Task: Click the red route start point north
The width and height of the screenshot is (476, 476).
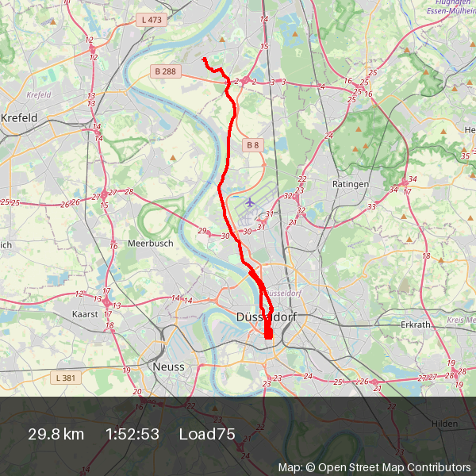Action: click(x=205, y=59)
